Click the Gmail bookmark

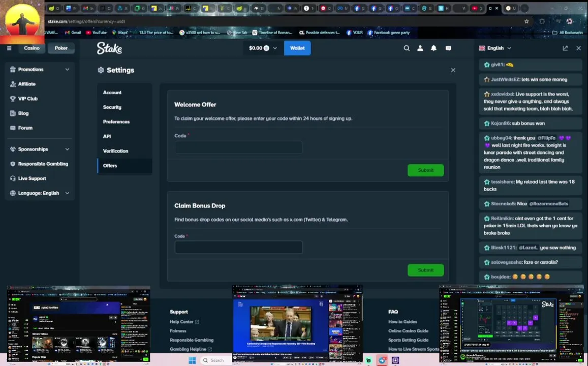pos(73,33)
